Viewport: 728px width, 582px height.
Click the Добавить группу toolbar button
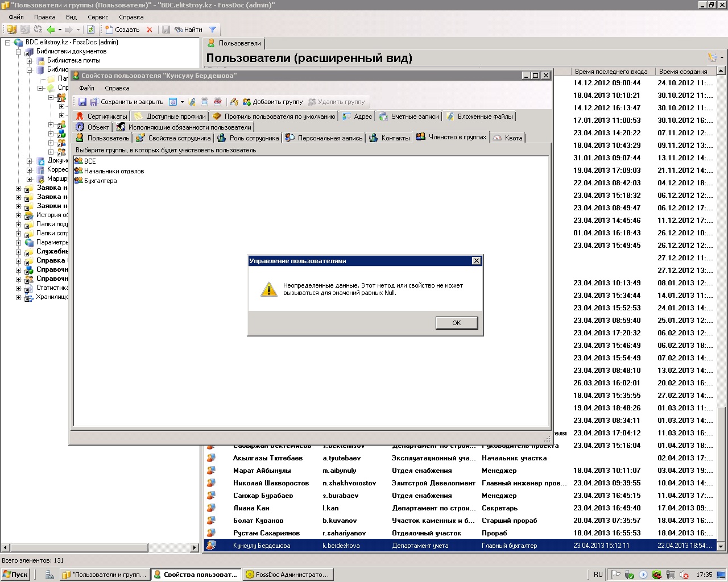[x=272, y=102]
